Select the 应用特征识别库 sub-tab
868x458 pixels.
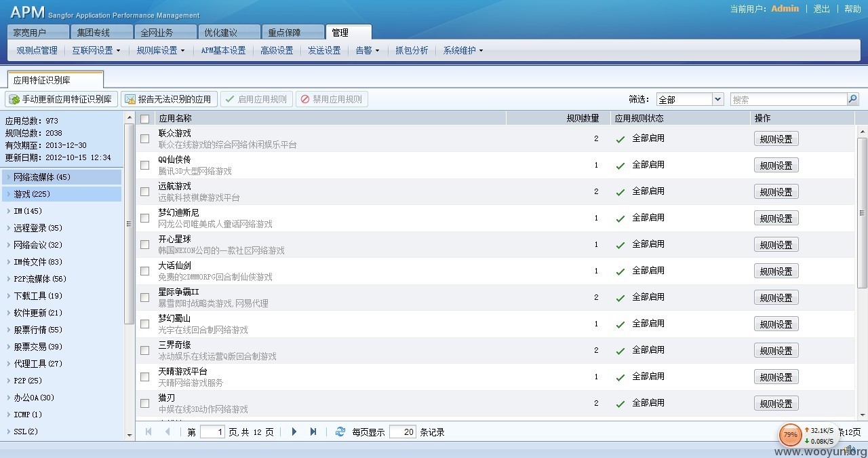(x=56, y=79)
